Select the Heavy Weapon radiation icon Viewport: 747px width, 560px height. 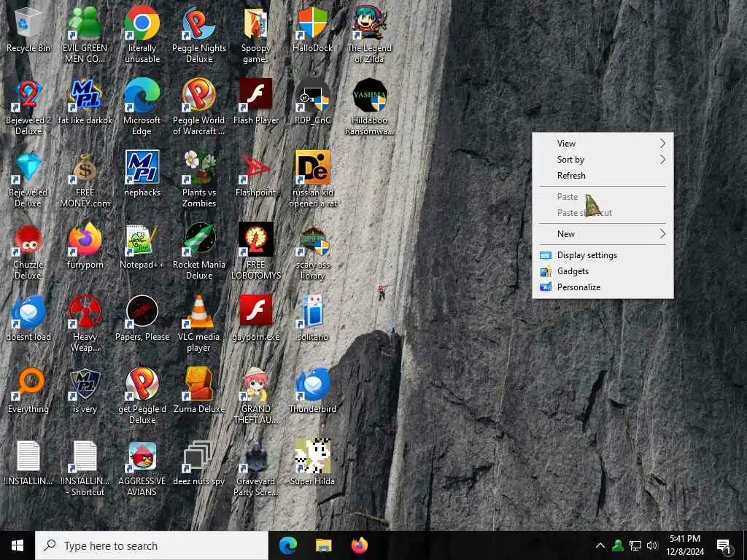tap(85, 324)
